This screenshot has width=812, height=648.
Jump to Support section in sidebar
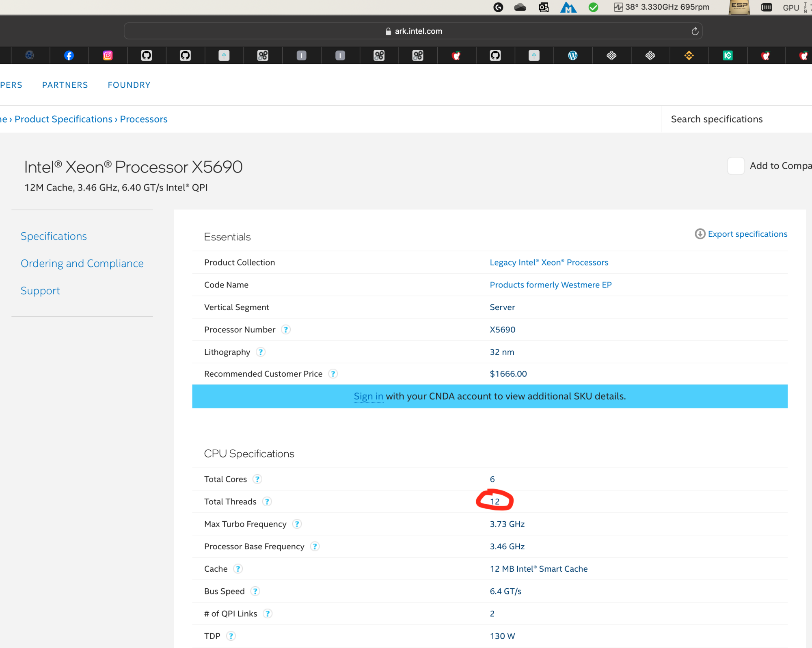(x=40, y=291)
